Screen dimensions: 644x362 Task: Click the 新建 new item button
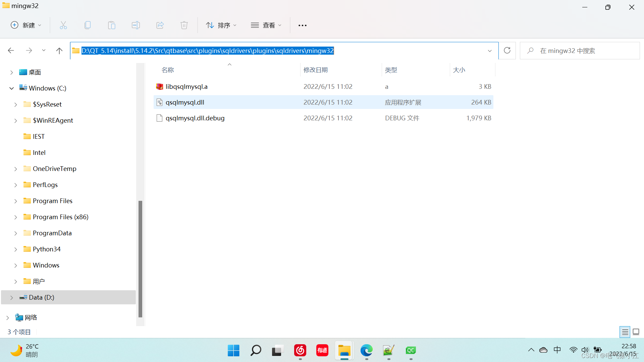pos(26,25)
